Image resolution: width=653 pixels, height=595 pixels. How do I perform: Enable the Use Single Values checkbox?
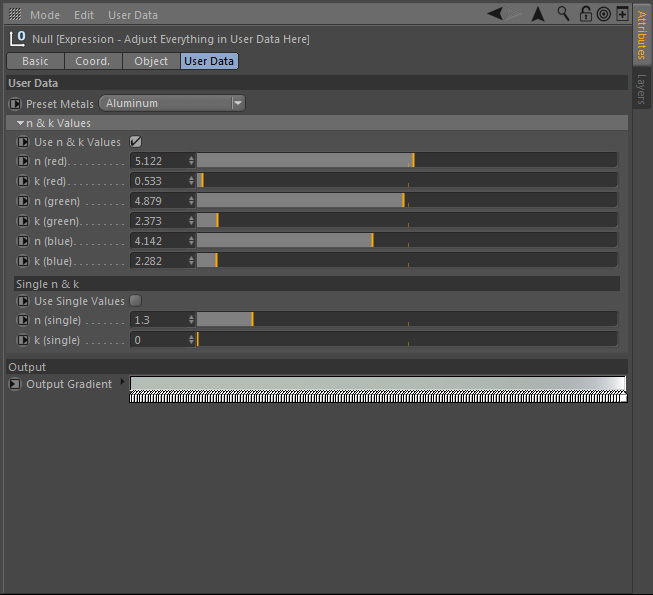[x=135, y=301]
